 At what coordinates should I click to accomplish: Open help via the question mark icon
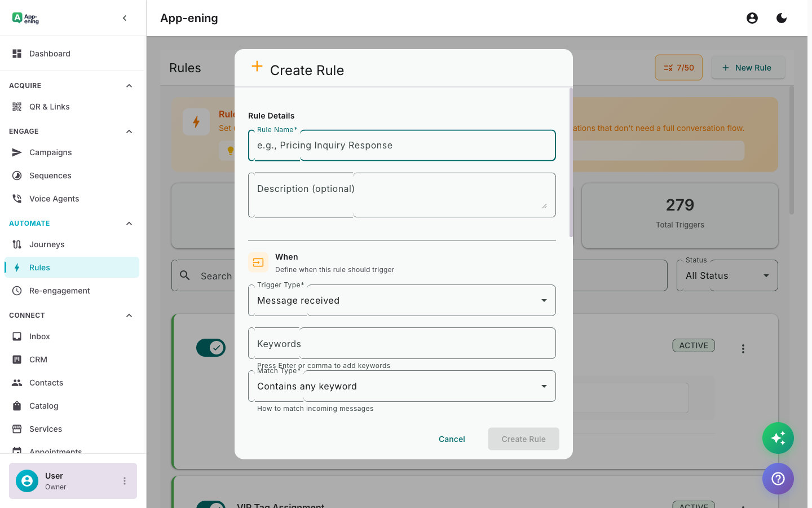(778, 479)
